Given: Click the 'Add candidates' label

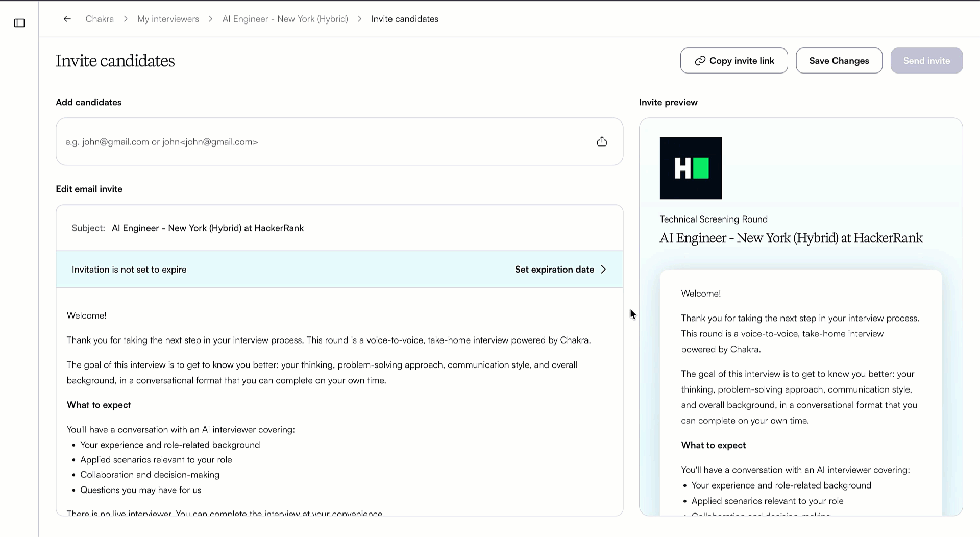Looking at the screenshot, I should (88, 102).
